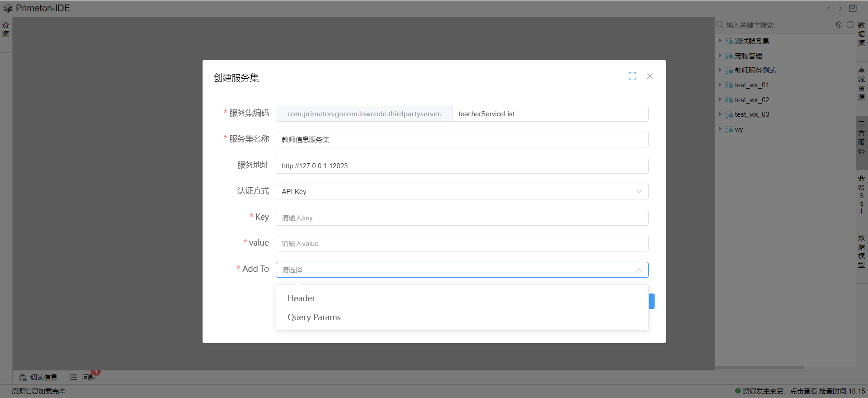The height and width of the screenshot is (398, 868).
Task: Expand the 测试服务集 tree node
Action: point(720,41)
